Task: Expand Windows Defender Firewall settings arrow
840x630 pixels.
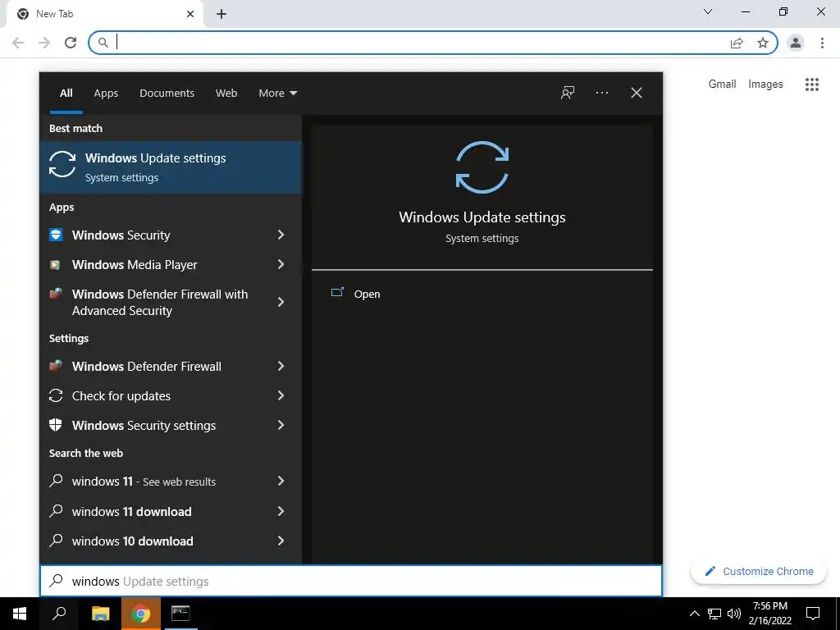Action: (281, 366)
